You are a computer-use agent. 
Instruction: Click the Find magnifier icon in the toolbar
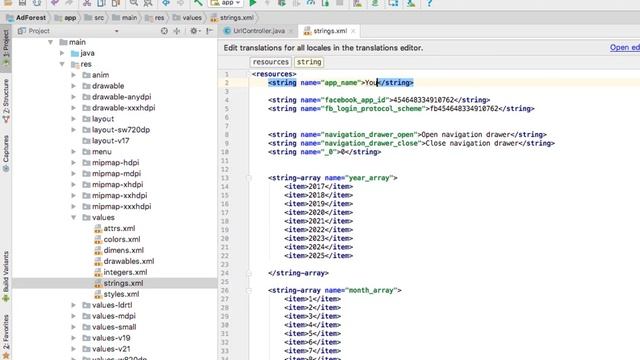[133, 3]
